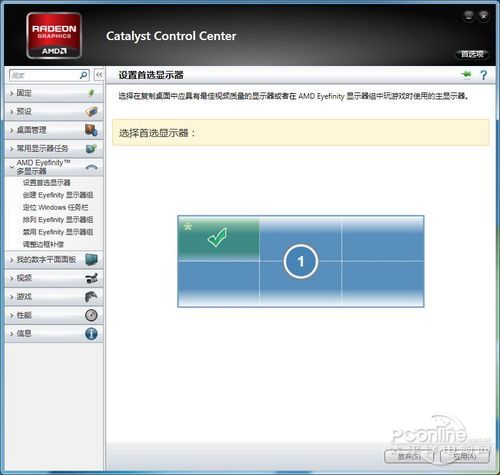Open help with the question mark icon
This screenshot has width=500, height=475.
pyautogui.click(x=483, y=75)
